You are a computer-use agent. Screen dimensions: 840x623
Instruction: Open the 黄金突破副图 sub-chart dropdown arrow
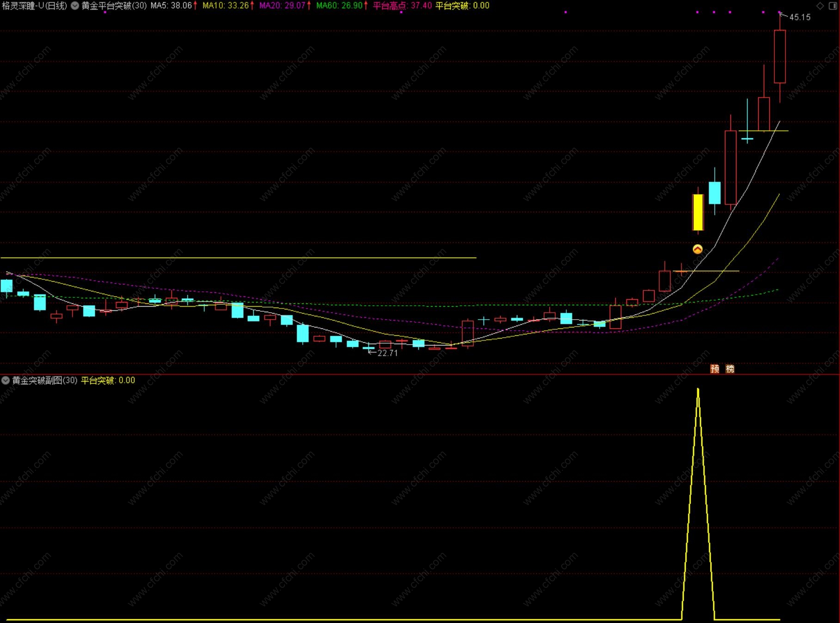(6, 381)
